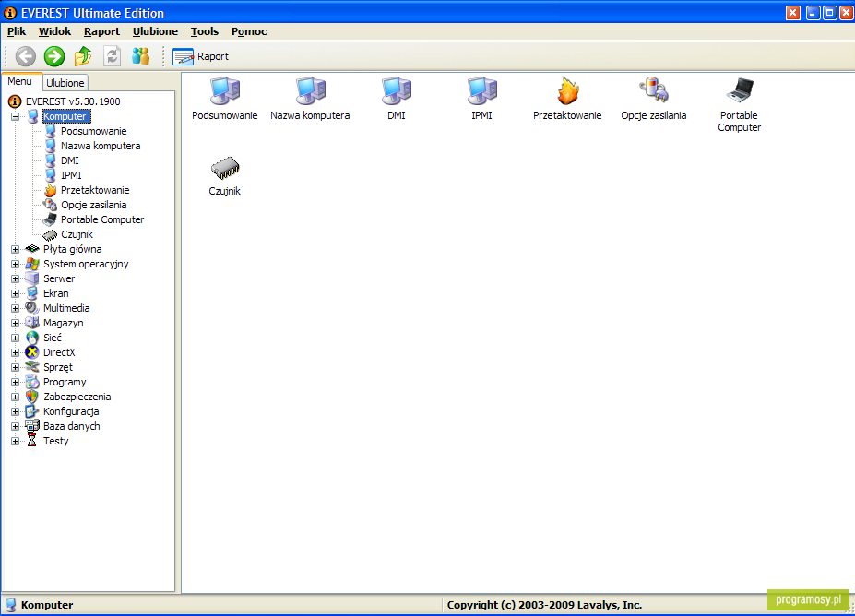Go up one level with Up arrow icon
855x616 pixels.
pyautogui.click(x=83, y=56)
